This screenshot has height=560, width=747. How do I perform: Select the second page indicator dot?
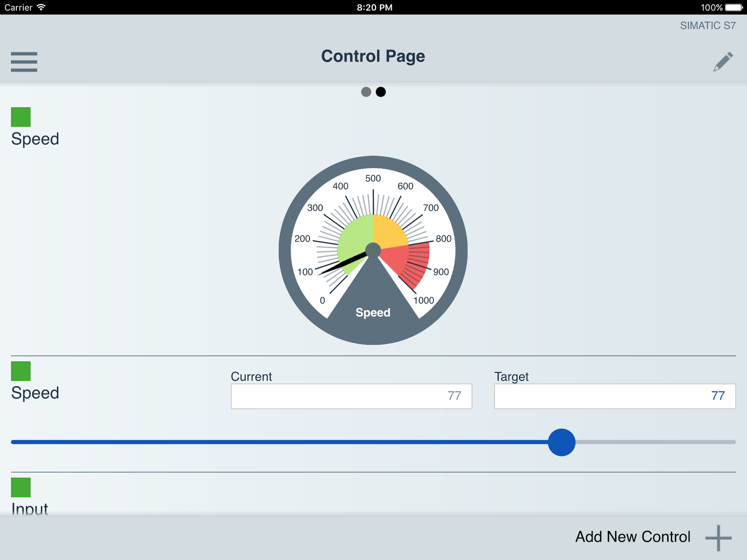point(381,92)
